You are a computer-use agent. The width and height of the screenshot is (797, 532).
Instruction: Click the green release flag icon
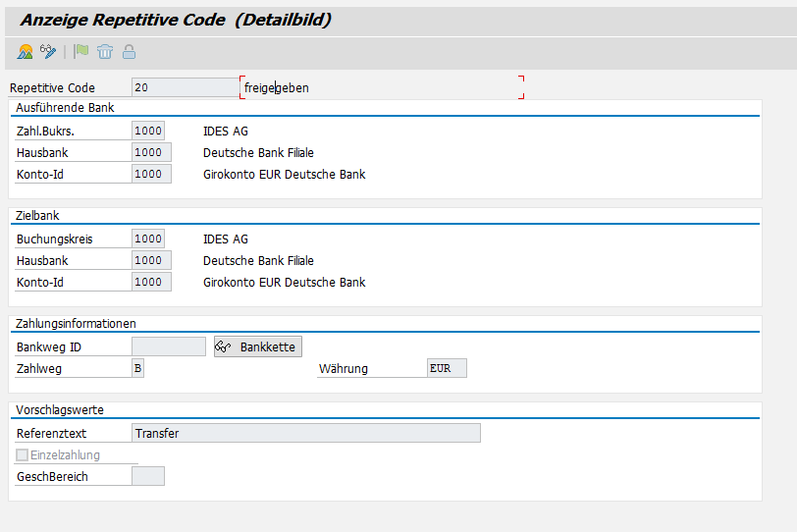[x=81, y=51]
